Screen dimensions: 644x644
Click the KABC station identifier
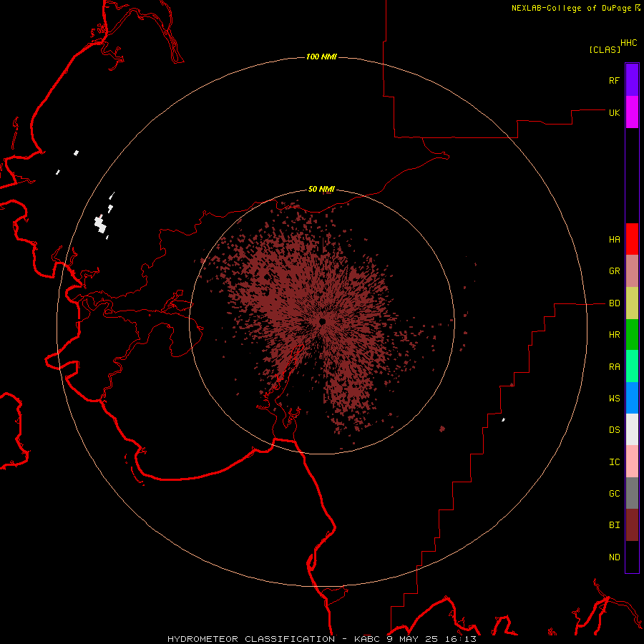[367, 639]
